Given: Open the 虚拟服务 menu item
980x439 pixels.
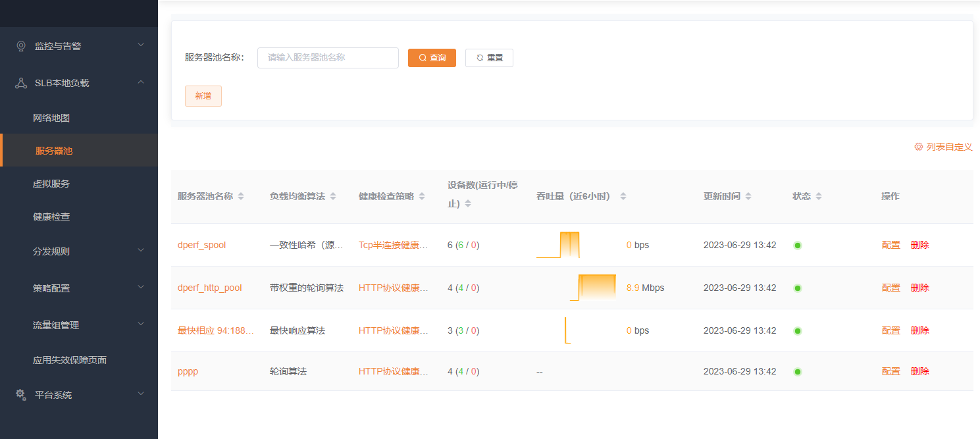Looking at the screenshot, I should click(x=51, y=184).
